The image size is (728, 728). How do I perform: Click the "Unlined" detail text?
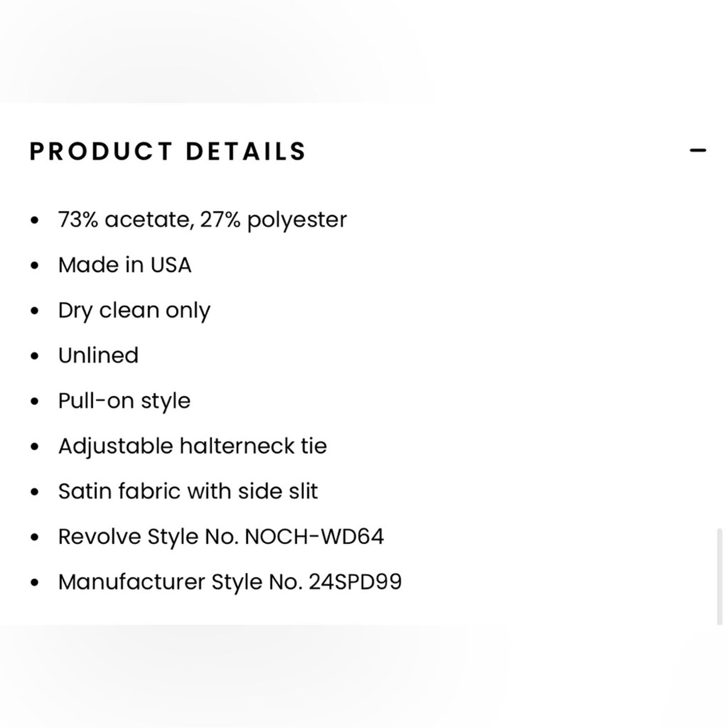pos(98,355)
